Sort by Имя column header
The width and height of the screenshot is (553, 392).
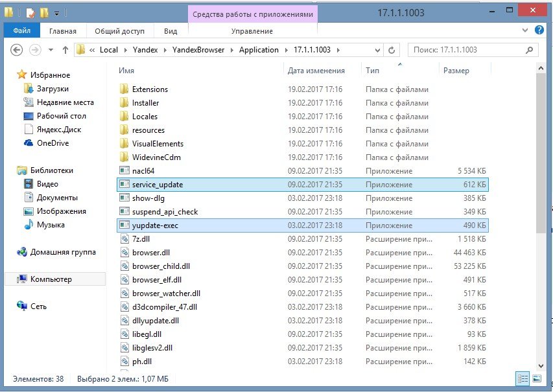pyautogui.click(x=126, y=71)
